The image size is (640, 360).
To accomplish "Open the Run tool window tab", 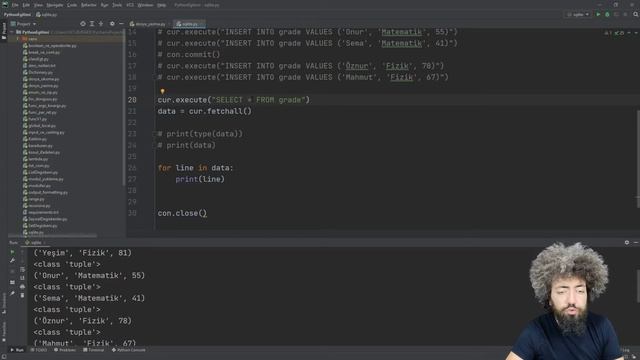I will (x=17, y=350).
